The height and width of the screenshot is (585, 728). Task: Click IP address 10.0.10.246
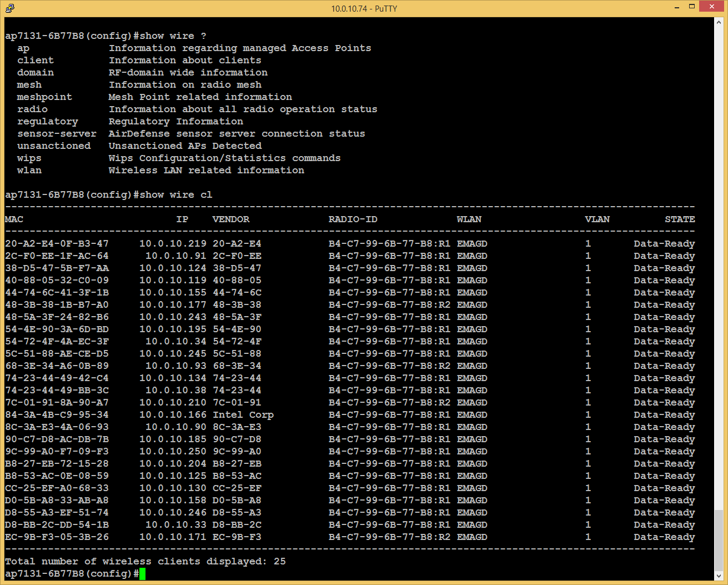173,513
